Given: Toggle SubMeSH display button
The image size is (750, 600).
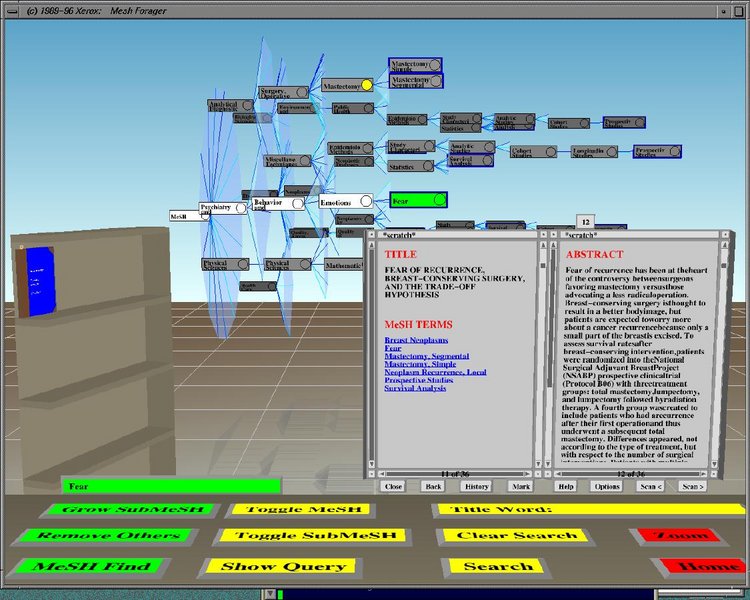Looking at the screenshot, I should (x=313, y=536).
